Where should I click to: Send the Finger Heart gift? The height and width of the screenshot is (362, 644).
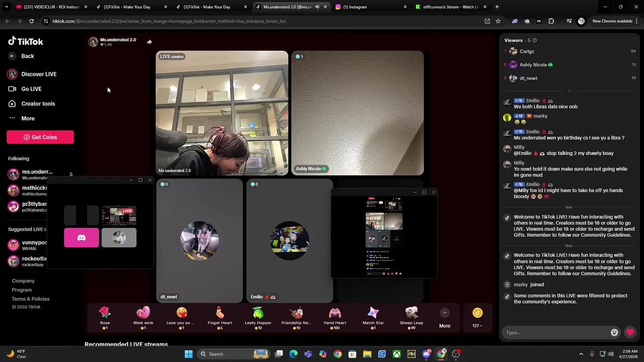[220, 318]
